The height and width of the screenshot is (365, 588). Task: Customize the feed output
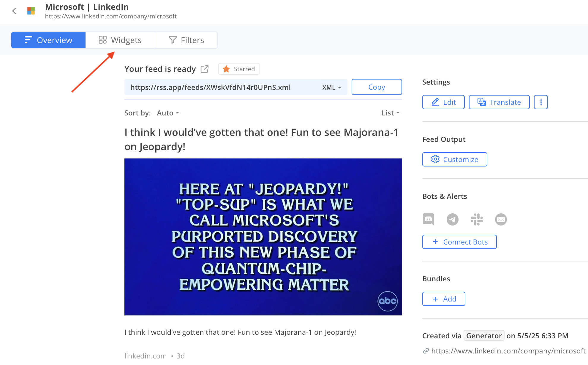(x=455, y=159)
